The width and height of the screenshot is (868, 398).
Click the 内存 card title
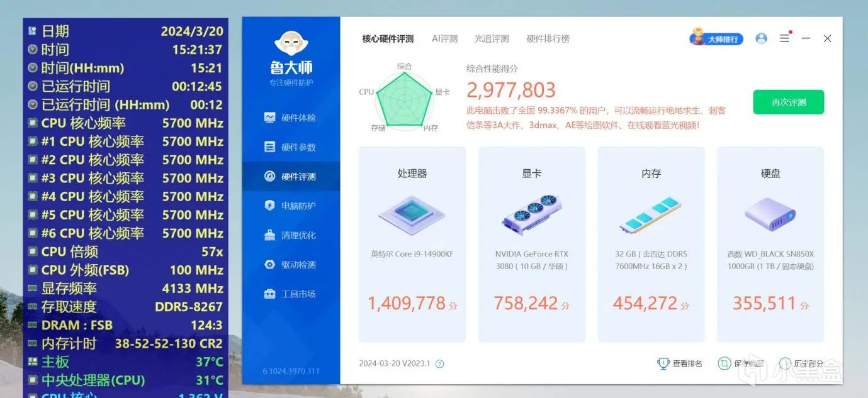click(651, 174)
